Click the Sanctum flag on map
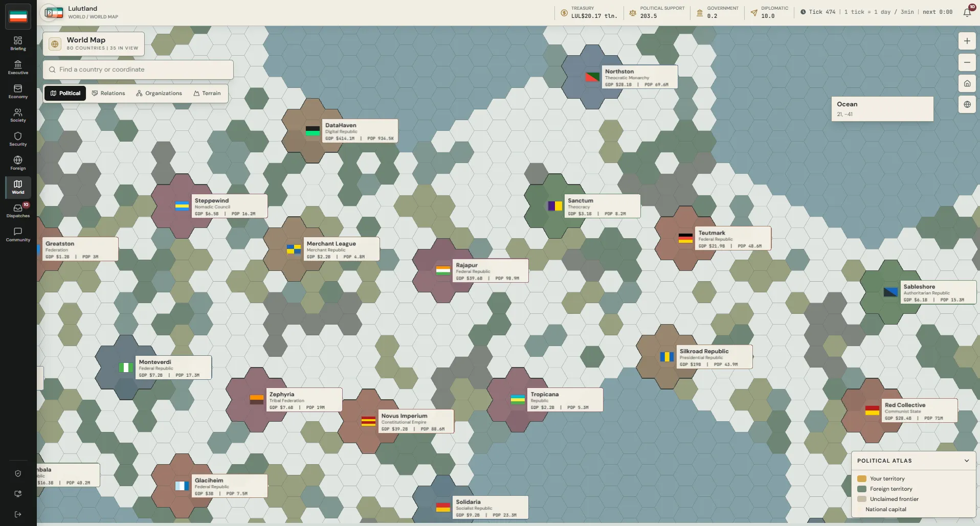The height and width of the screenshot is (526, 980). pyautogui.click(x=555, y=206)
